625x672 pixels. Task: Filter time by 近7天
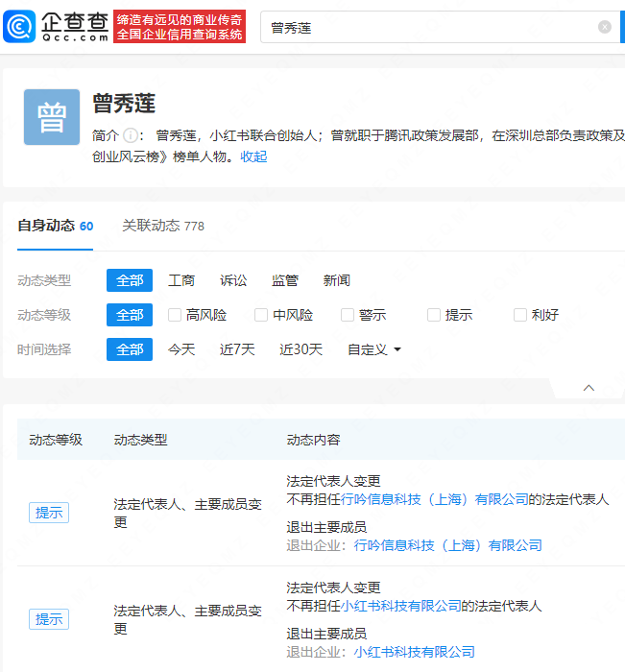pyautogui.click(x=237, y=349)
